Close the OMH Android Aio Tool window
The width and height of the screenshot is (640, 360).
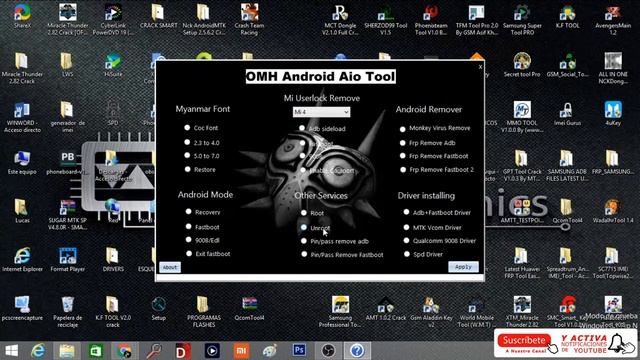pos(480,66)
